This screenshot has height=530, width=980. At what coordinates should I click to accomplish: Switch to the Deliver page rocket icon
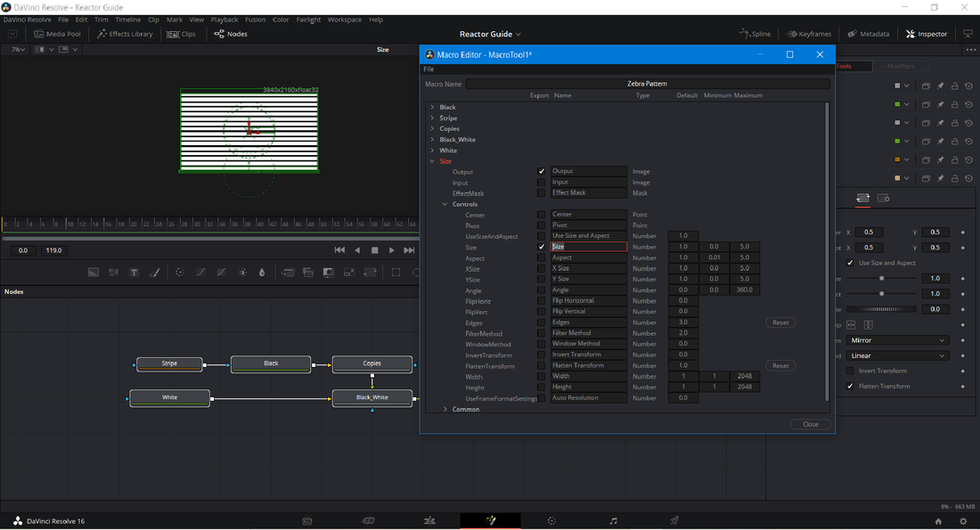pyautogui.click(x=674, y=521)
